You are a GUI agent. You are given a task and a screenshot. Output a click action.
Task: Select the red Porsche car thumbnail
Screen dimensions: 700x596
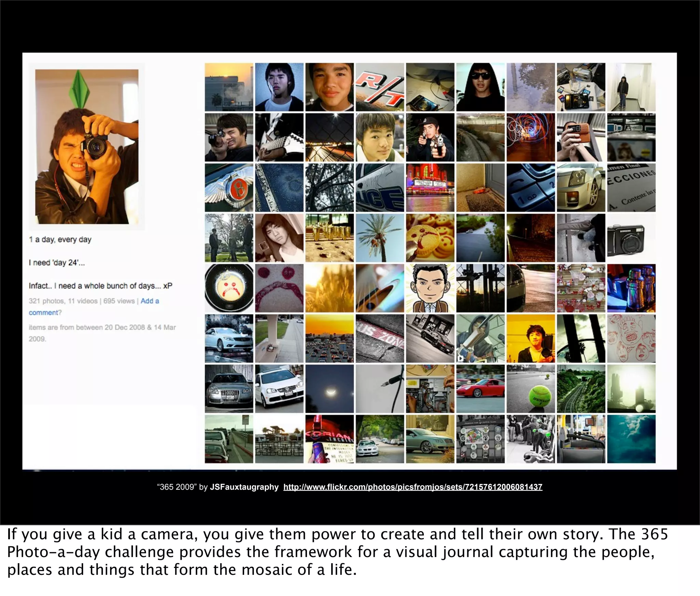(480, 389)
